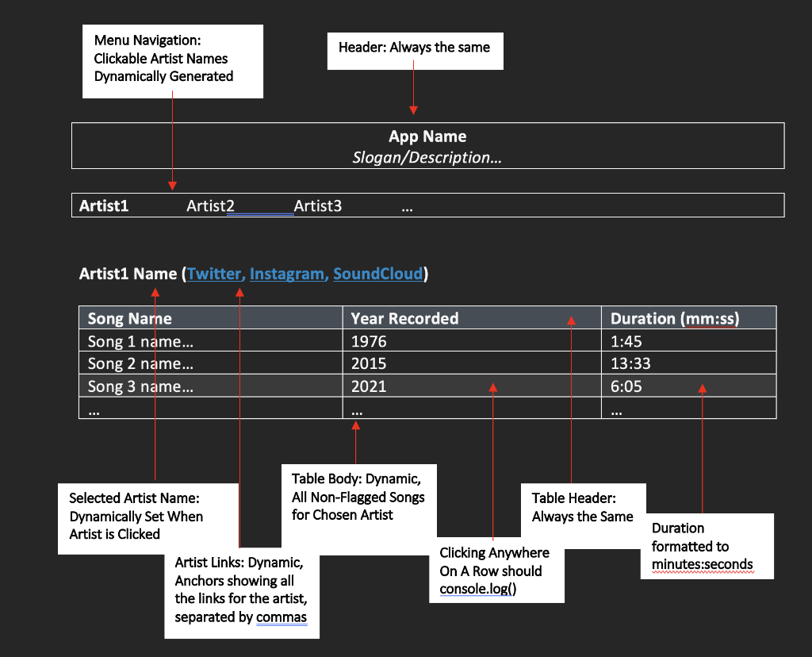This screenshot has width=812, height=657.
Task: Click the App Name header banner
Action: [x=427, y=136]
